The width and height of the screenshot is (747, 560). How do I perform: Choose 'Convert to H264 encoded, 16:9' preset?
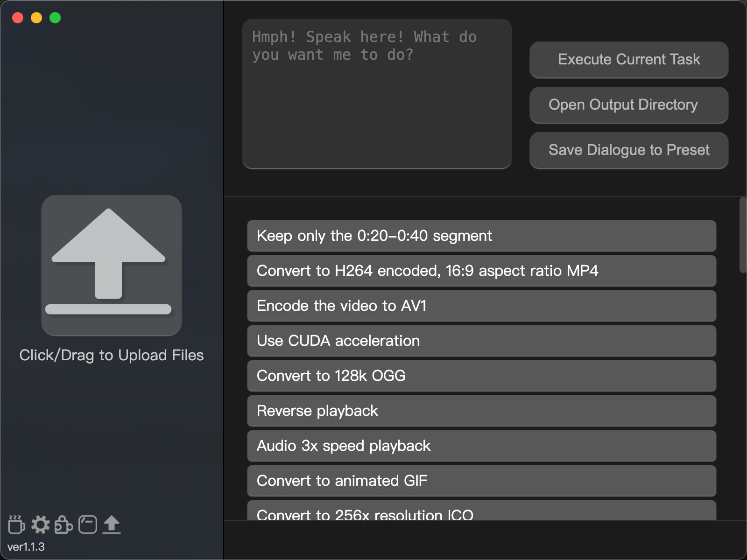481,271
